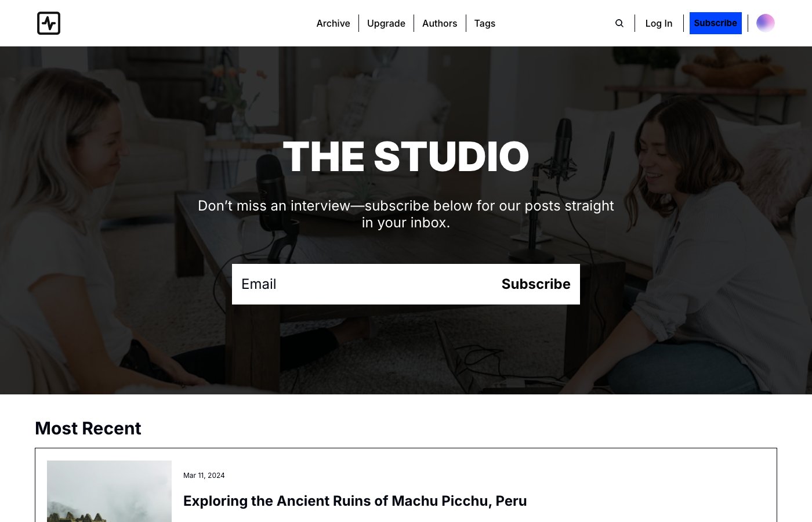Open Machu Picchu article thumbnail image
This screenshot has height=522, width=812.
coord(109,491)
